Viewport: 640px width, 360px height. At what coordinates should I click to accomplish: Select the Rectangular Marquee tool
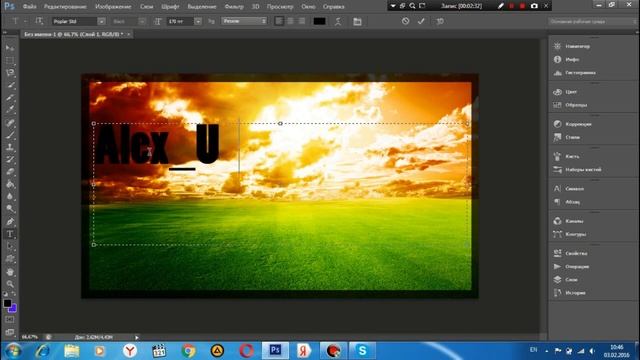[10, 60]
